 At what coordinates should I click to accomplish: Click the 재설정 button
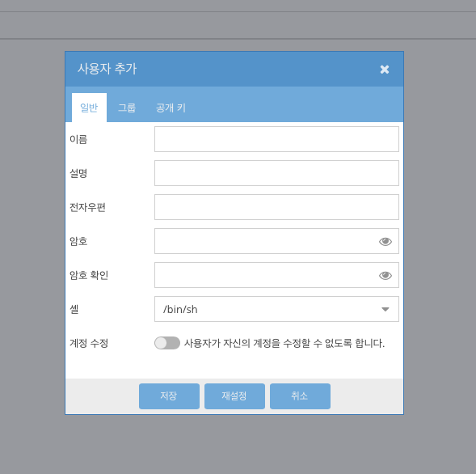[234, 396]
